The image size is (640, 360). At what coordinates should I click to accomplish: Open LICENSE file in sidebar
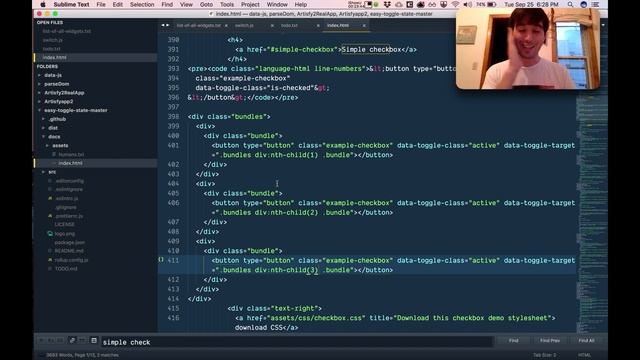pyautogui.click(x=64, y=224)
